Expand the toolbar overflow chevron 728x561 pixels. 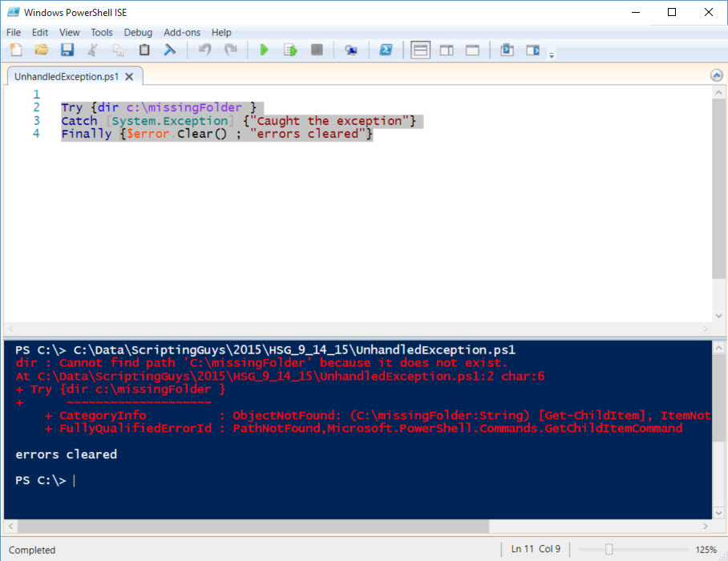click(x=551, y=54)
